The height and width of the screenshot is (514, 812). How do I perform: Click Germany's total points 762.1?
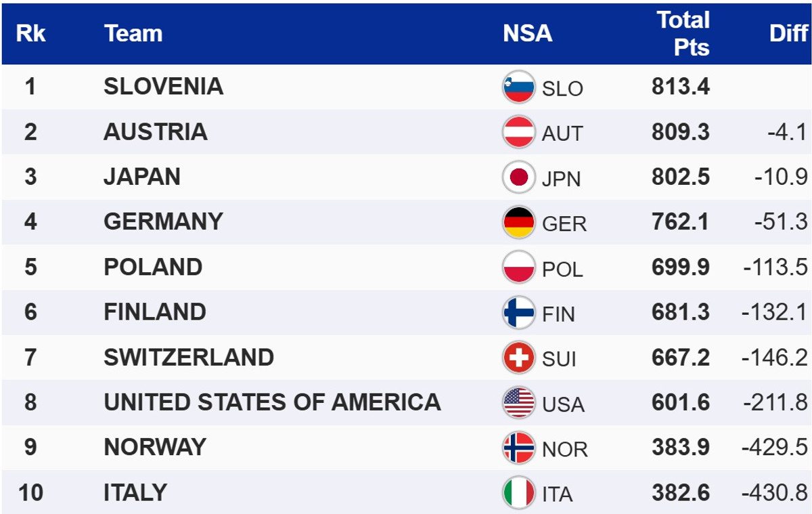click(681, 221)
